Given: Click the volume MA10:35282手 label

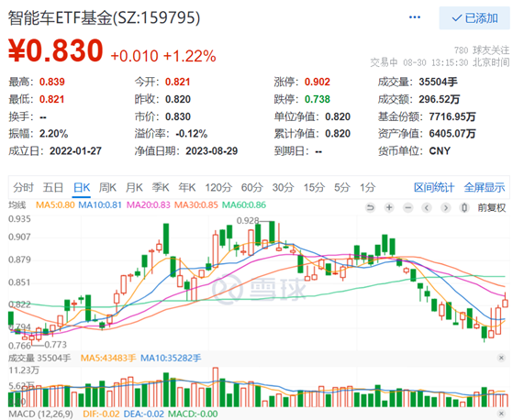Looking at the screenshot, I should point(171,359).
